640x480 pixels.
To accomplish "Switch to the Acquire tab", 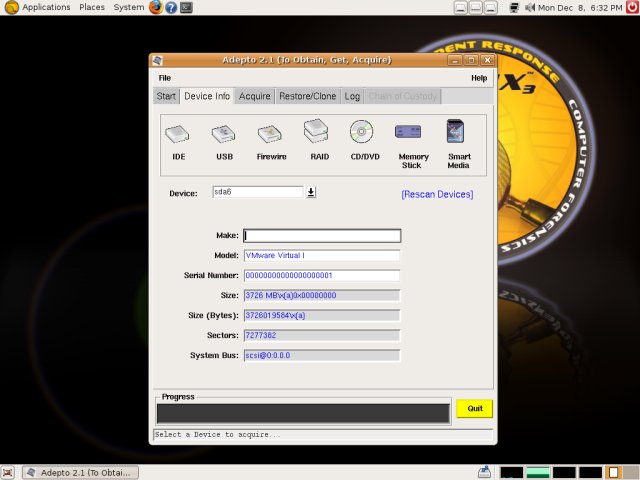I will click(x=254, y=96).
